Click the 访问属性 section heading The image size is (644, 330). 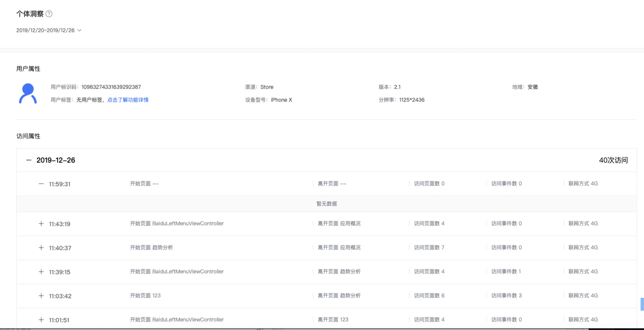coord(28,136)
